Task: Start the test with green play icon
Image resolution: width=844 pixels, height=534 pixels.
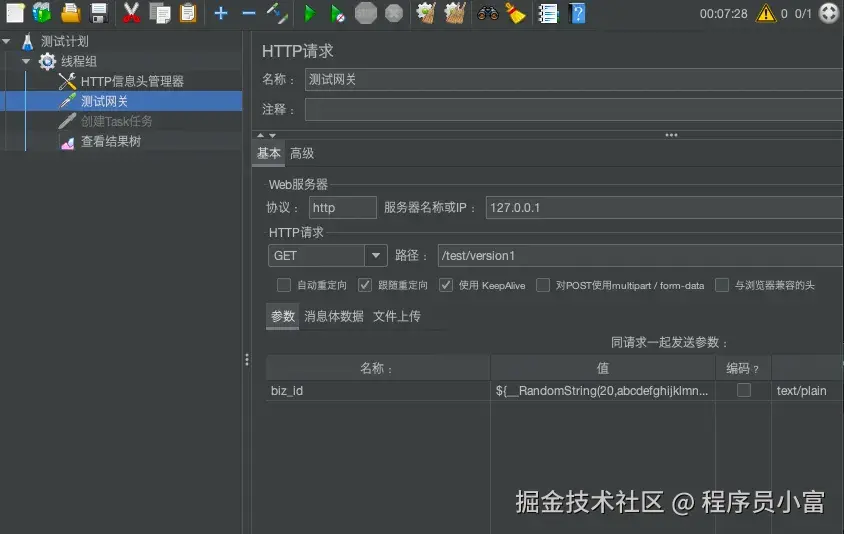Action: coord(310,13)
